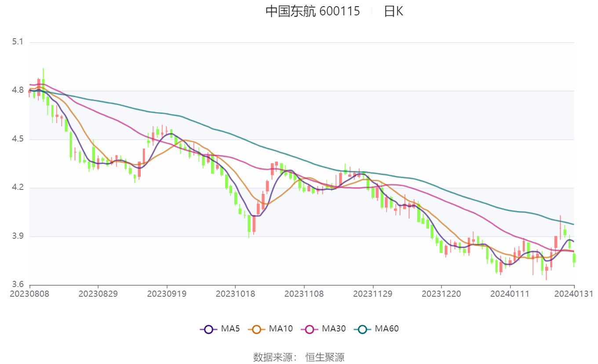
Task: Click the 恒生聚源 data source text
Action: 325,357
